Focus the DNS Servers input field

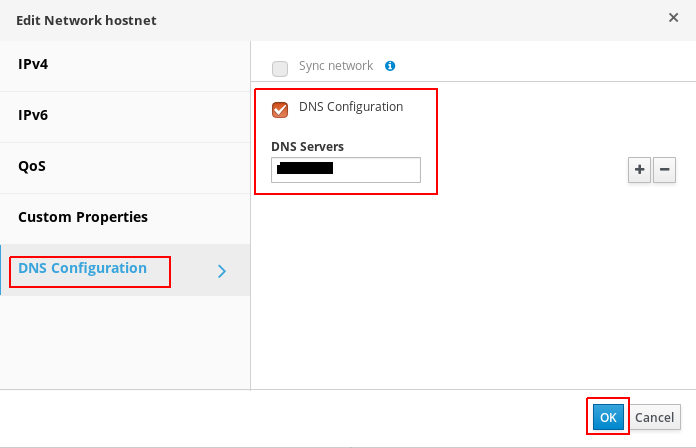click(x=346, y=170)
